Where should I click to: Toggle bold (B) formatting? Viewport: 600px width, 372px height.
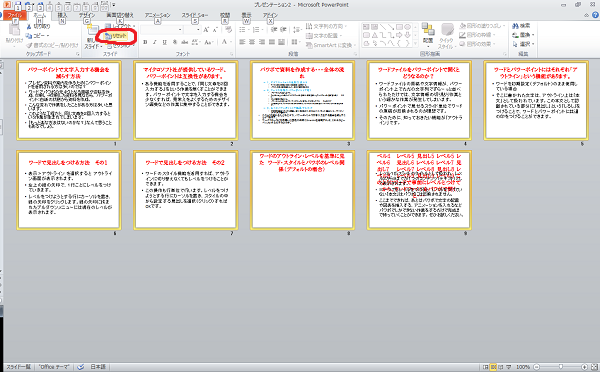[x=145, y=42]
